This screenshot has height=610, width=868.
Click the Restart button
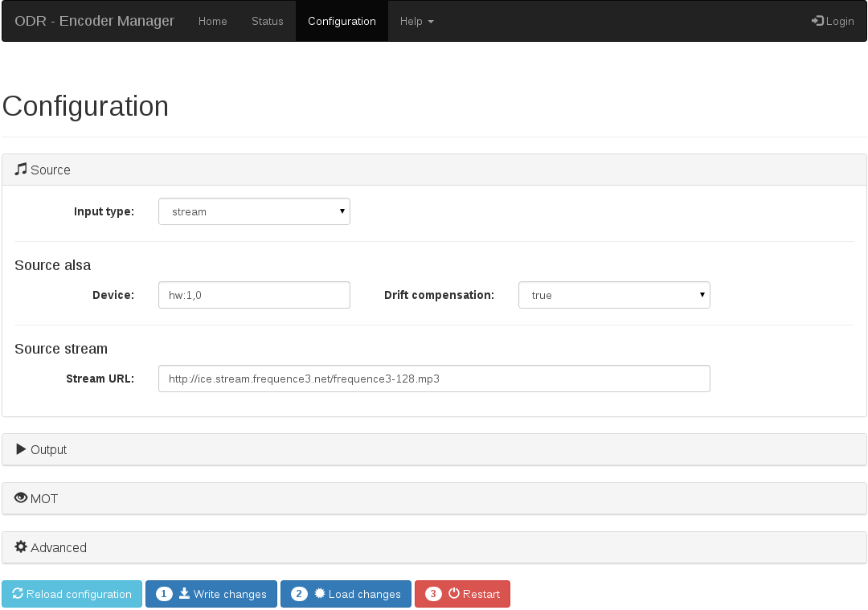[462, 594]
